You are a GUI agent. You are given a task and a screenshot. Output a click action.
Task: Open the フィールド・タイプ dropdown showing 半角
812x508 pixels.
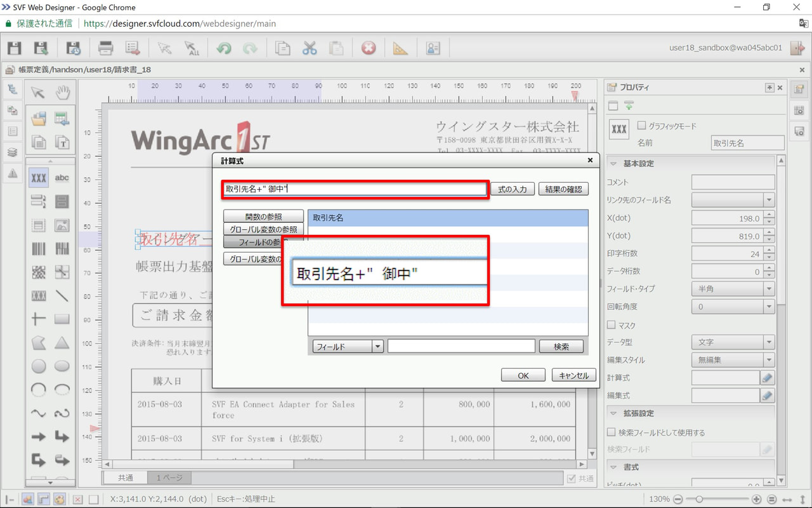coord(733,289)
